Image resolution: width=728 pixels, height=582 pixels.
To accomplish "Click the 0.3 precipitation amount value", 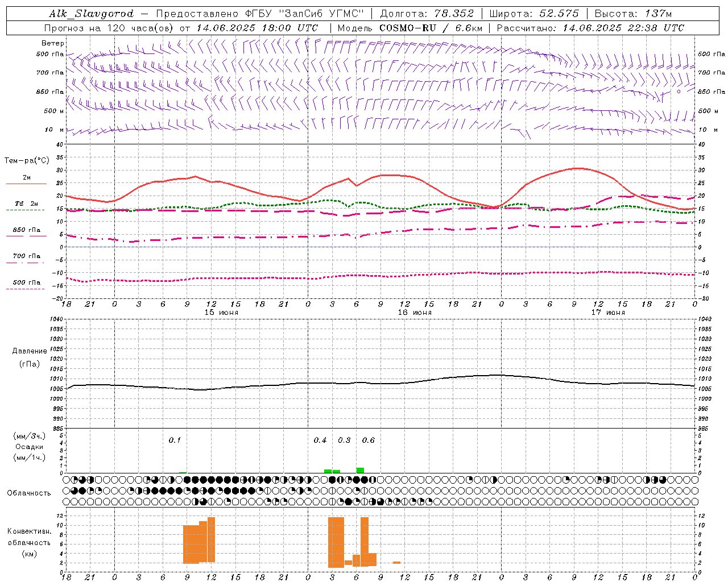I will [x=344, y=440].
